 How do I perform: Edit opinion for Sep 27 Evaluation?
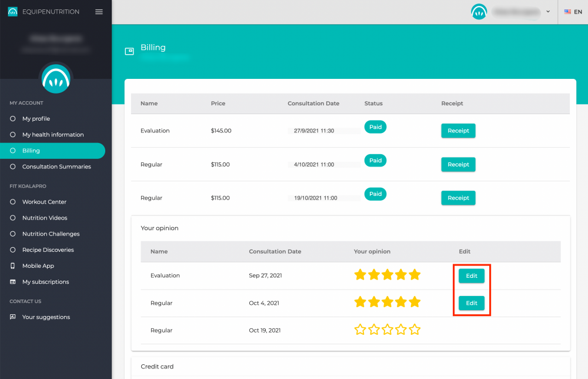pyautogui.click(x=472, y=276)
